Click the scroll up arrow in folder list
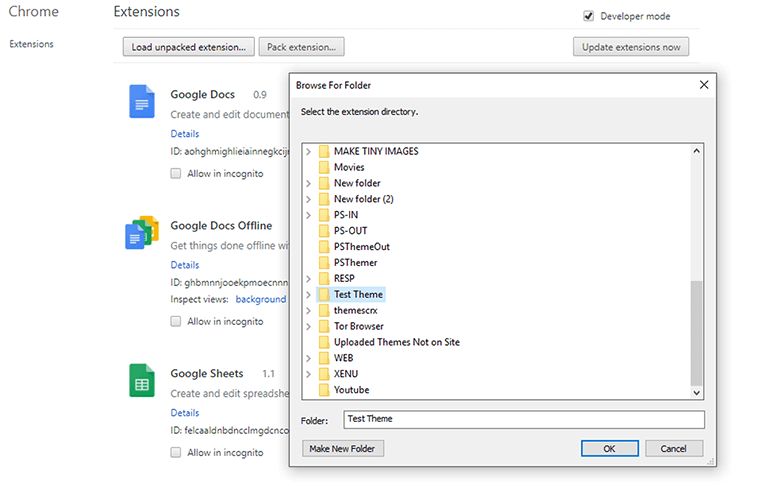The image size is (777, 486). pos(696,151)
